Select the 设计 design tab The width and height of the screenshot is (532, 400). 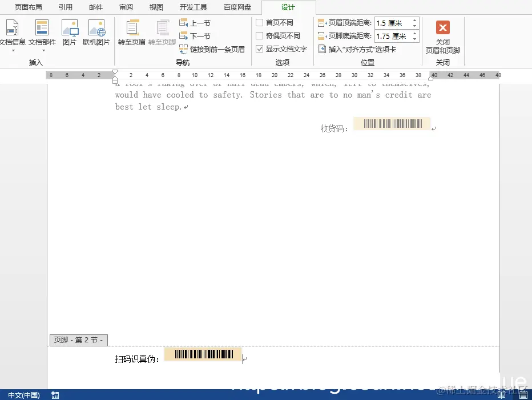[x=288, y=7]
